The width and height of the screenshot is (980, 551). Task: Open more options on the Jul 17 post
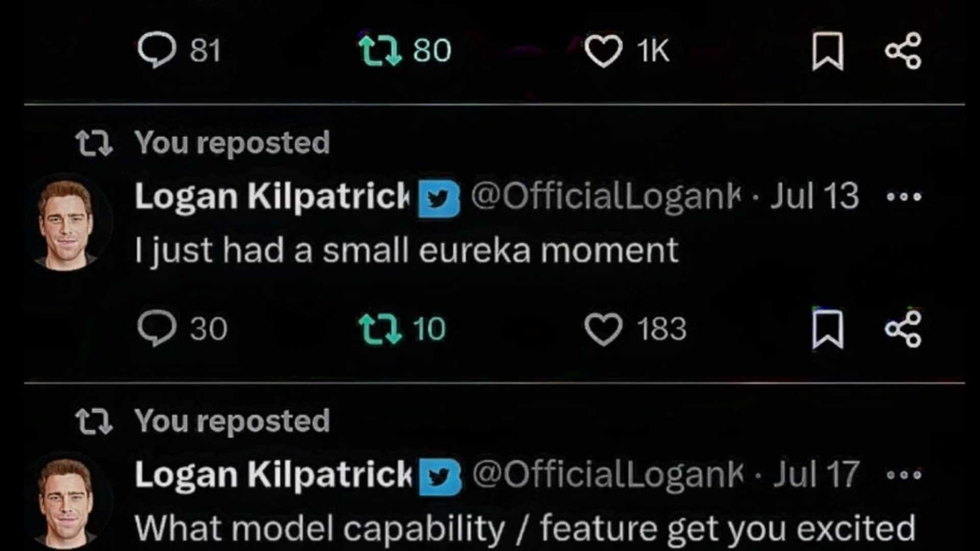pos(904,475)
